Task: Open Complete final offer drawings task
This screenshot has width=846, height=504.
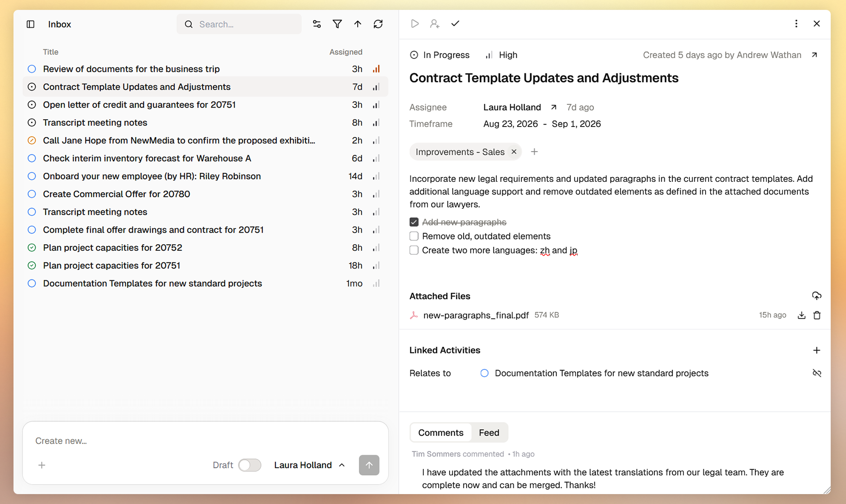Action: pyautogui.click(x=205, y=230)
